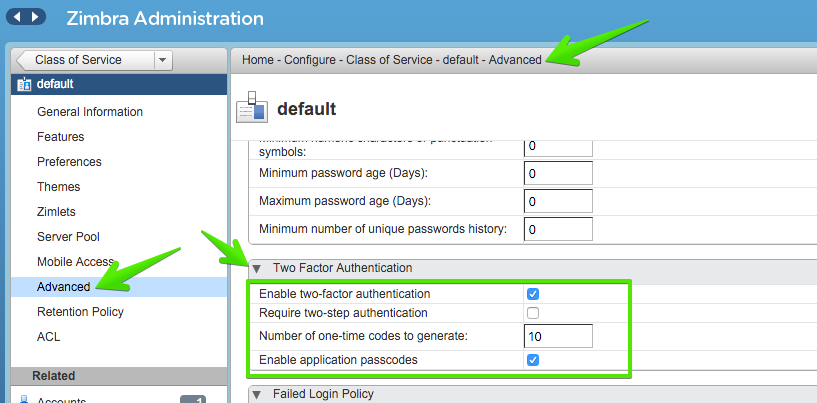Click the punctuation symbols minimum field

[x=558, y=148]
